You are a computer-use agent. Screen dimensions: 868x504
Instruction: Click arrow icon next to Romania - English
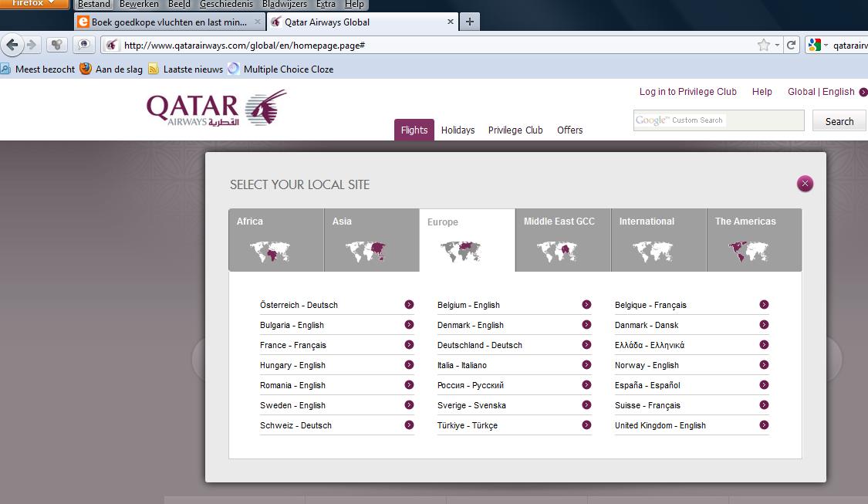[x=409, y=385]
